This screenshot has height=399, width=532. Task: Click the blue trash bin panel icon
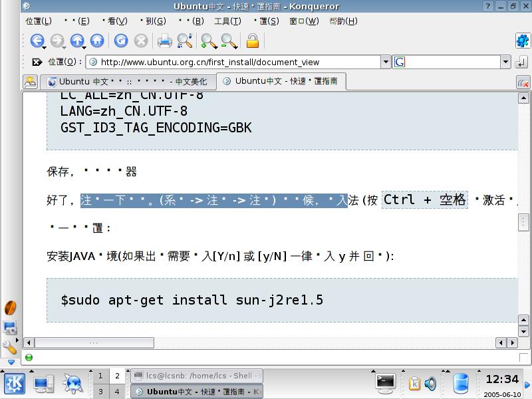pyautogui.click(x=460, y=383)
